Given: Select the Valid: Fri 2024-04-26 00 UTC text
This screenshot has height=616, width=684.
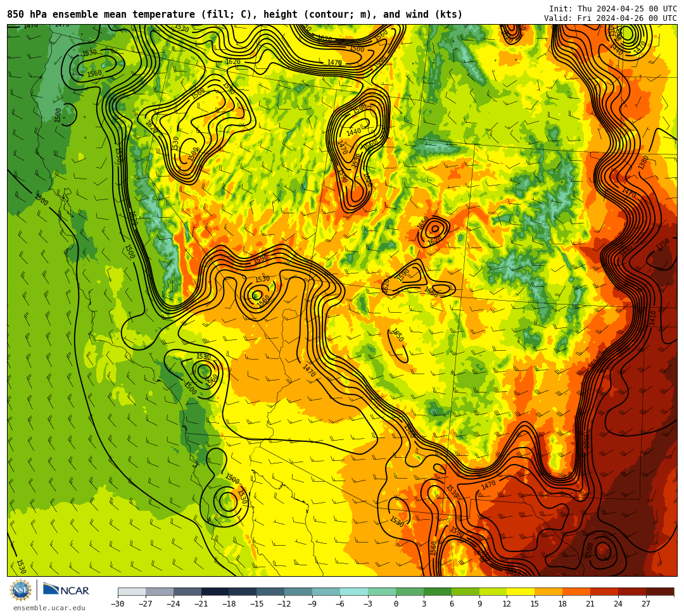Looking at the screenshot, I should [611, 18].
